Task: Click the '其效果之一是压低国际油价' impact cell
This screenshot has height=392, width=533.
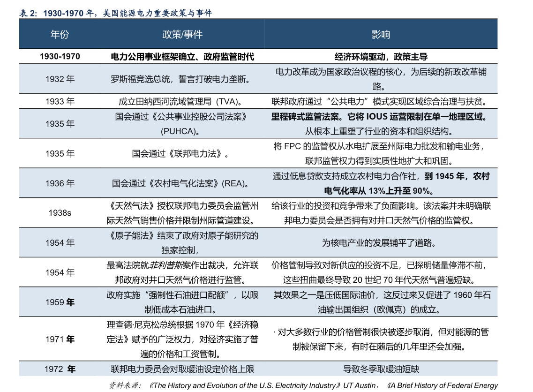Action: tap(381, 302)
